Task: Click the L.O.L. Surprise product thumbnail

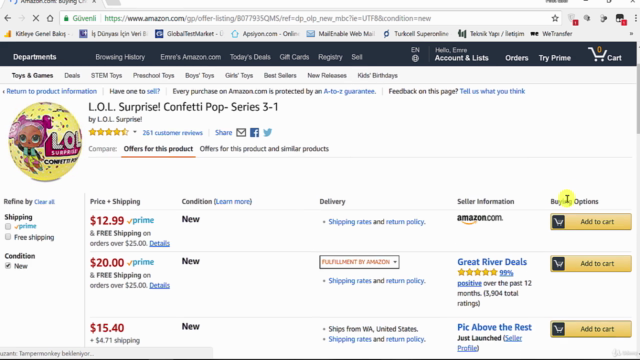Action: [x=44, y=142]
